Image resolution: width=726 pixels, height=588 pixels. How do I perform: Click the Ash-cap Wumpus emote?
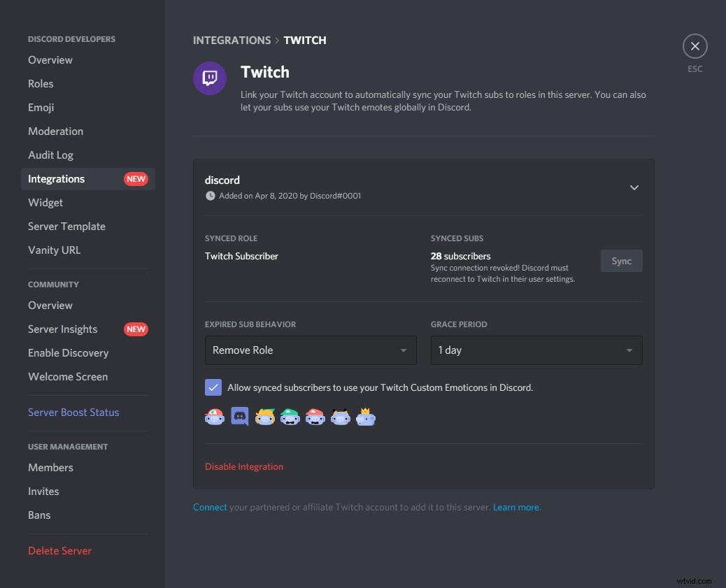[x=215, y=416]
